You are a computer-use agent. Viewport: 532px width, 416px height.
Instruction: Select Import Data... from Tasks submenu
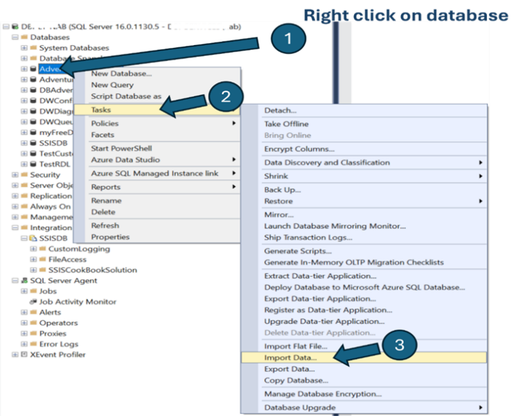coord(290,358)
